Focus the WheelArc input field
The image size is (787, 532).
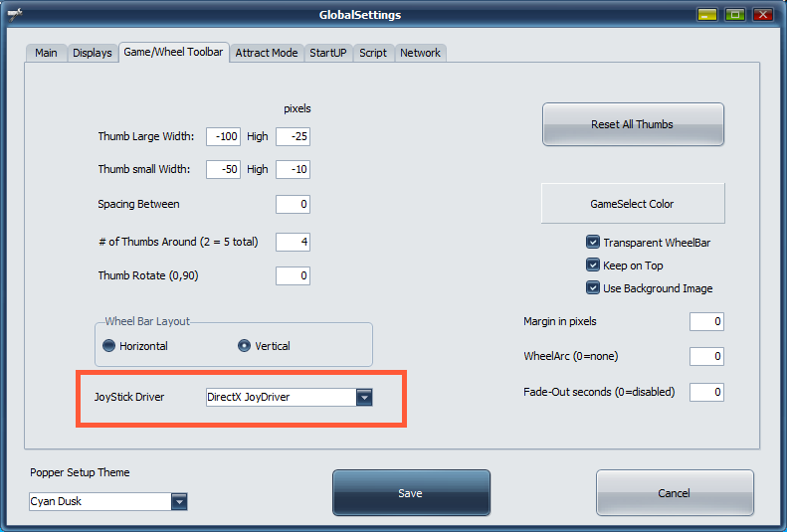pos(706,356)
